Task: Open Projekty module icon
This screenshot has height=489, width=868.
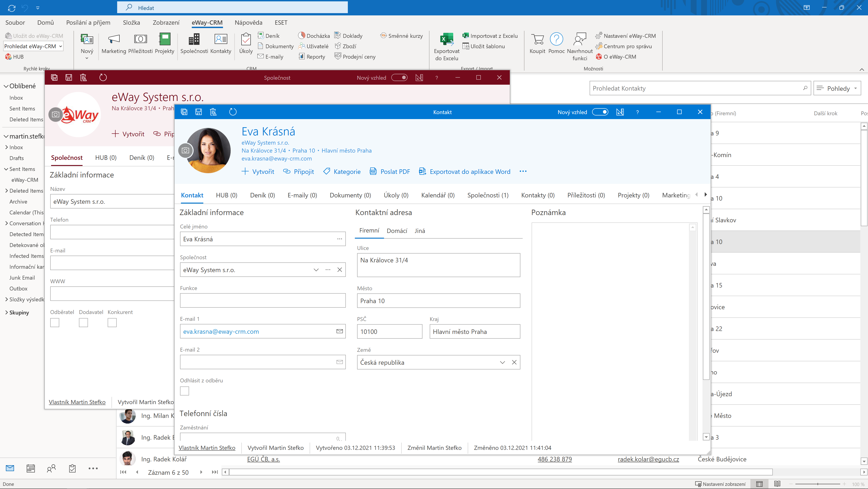Action: [x=164, y=44]
